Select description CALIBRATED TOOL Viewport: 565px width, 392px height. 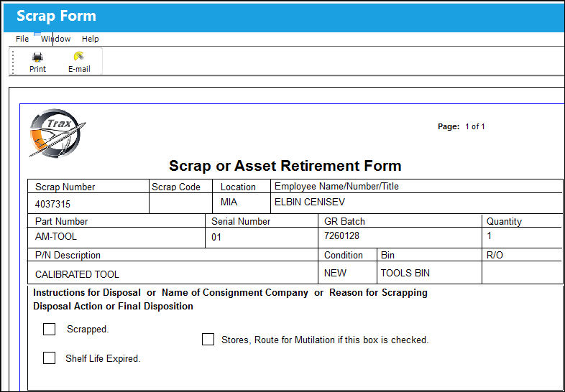point(77,274)
